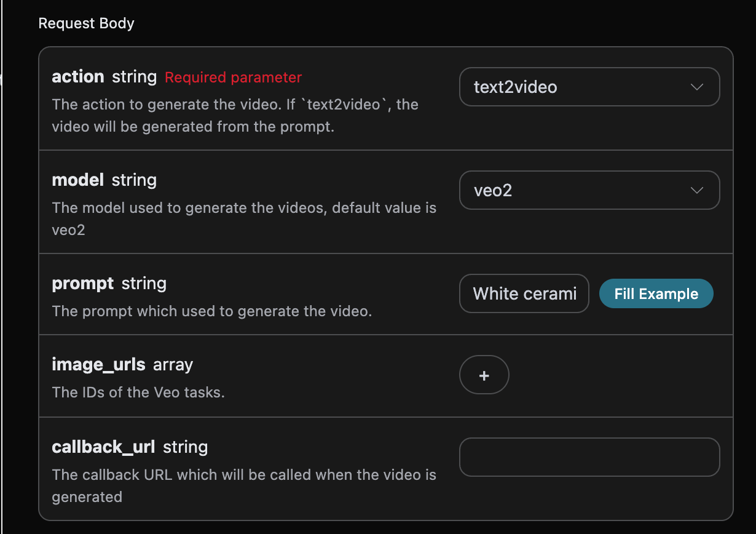Click the array type label beside image_urls

[x=173, y=365]
